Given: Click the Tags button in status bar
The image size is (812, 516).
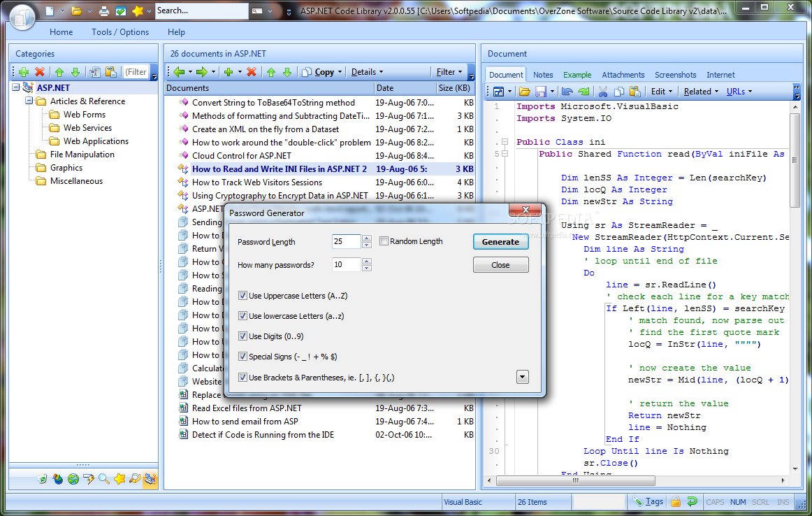Looking at the screenshot, I should (648, 501).
